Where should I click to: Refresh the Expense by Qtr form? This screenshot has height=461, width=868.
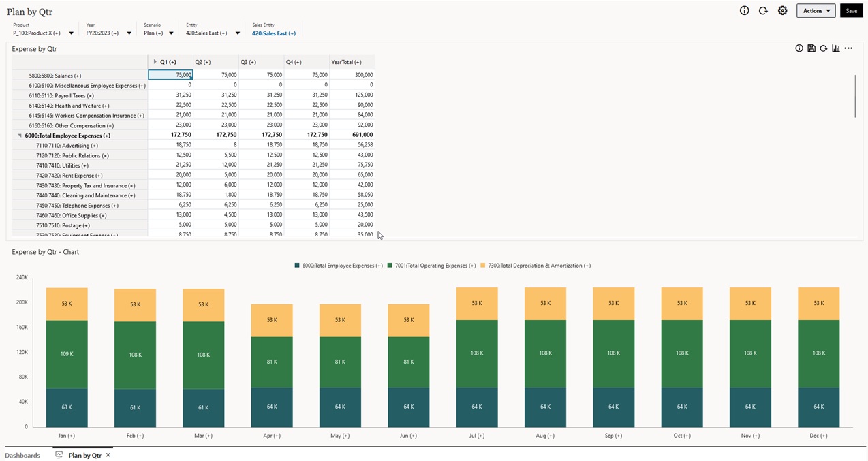pyautogui.click(x=824, y=48)
